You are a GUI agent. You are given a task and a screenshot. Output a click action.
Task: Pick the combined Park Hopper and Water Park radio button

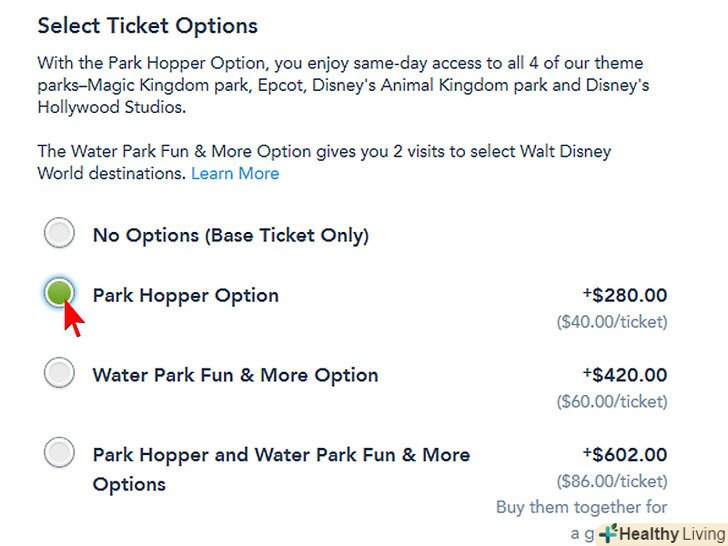pyautogui.click(x=60, y=453)
